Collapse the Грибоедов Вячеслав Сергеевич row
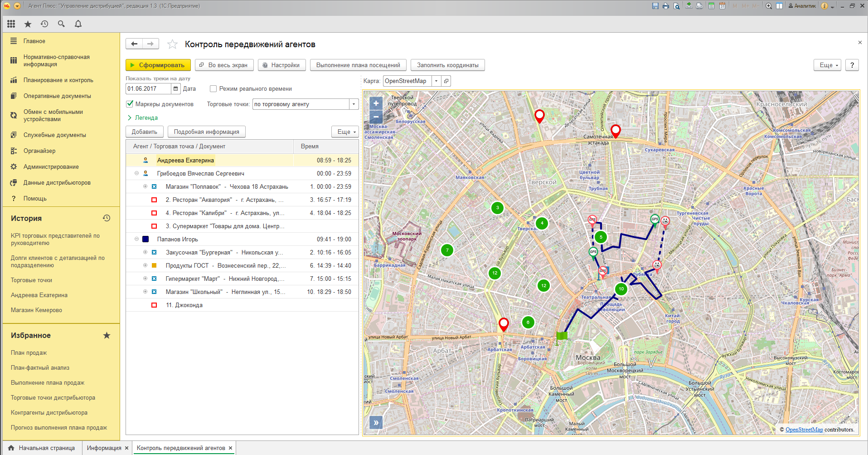The height and width of the screenshot is (455, 868). [136, 173]
